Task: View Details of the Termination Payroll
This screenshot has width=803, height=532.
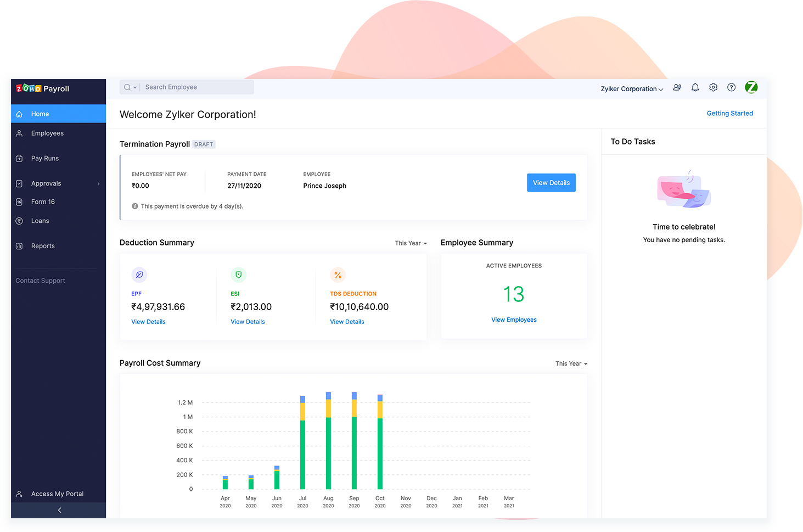Action: (551, 182)
